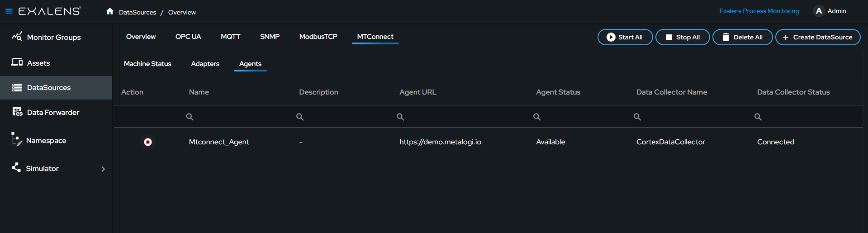The image size is (868, 233).
Task: Click the Admin avatar icon
Action: [x=819, y=11]
